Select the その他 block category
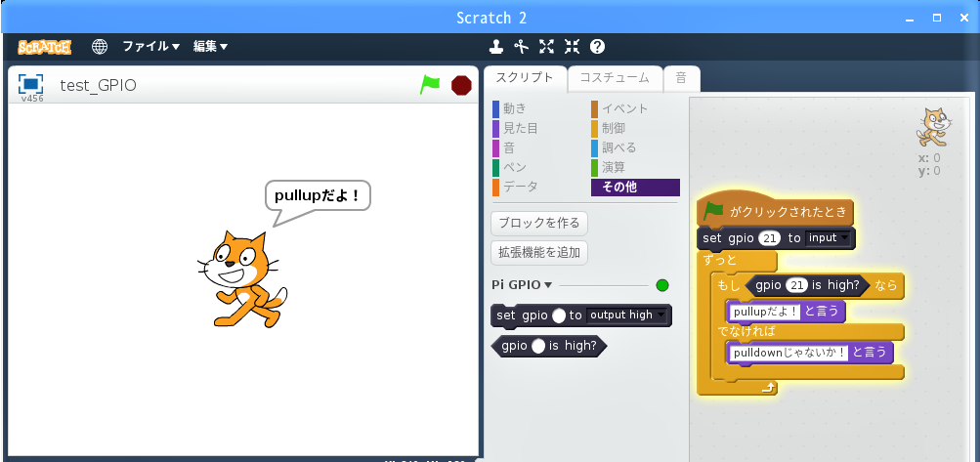Viewport: 980px width, 462px height. [x=635, y=187]
